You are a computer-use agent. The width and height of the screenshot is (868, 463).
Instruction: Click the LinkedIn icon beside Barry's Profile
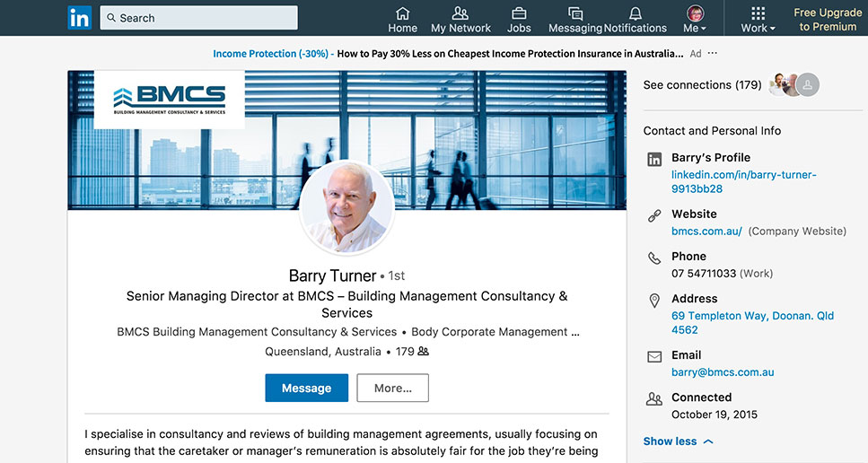654,160
